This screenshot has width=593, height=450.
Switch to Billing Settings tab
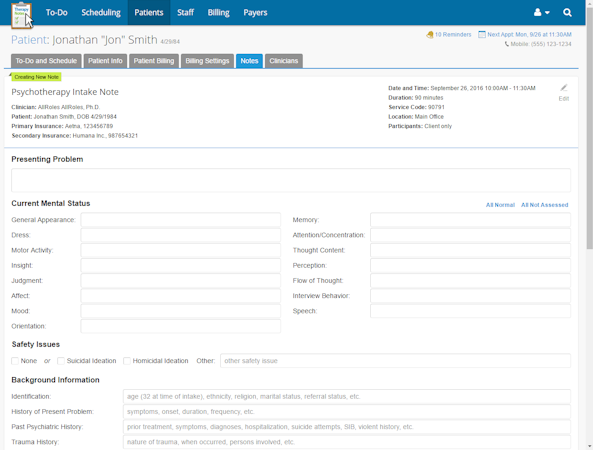pyautogui.click(x=207, y=61)
